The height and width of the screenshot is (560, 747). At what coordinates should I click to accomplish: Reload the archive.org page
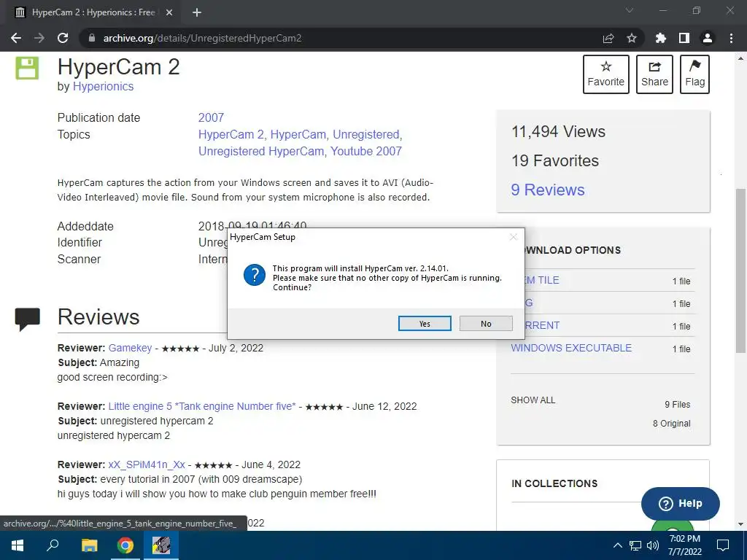point(63,38)
